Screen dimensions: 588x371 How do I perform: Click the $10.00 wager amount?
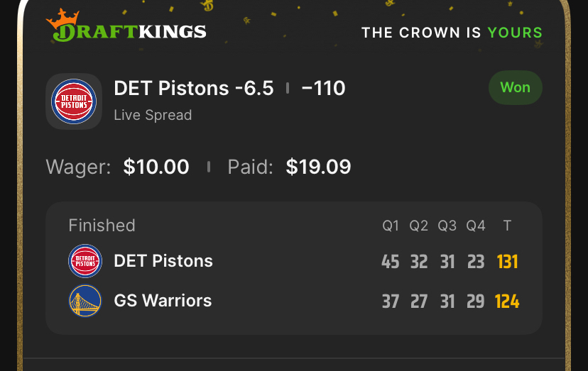click(x=156, y=167)
